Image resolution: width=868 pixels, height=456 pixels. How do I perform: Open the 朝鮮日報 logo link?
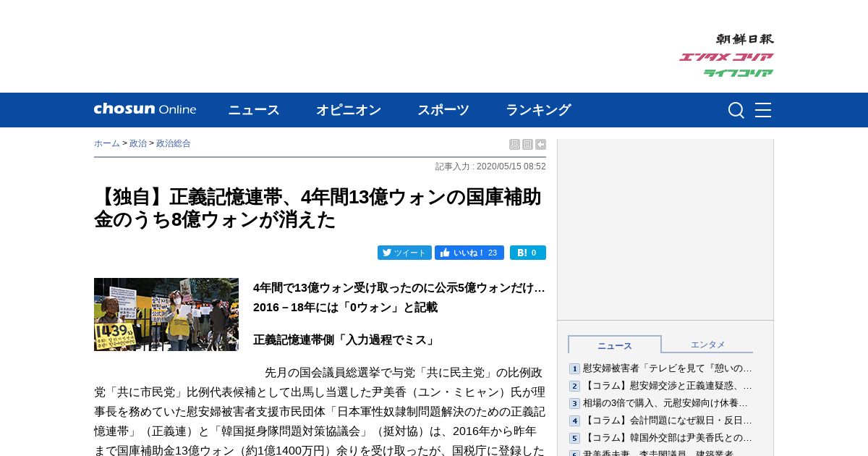point(744,39)
